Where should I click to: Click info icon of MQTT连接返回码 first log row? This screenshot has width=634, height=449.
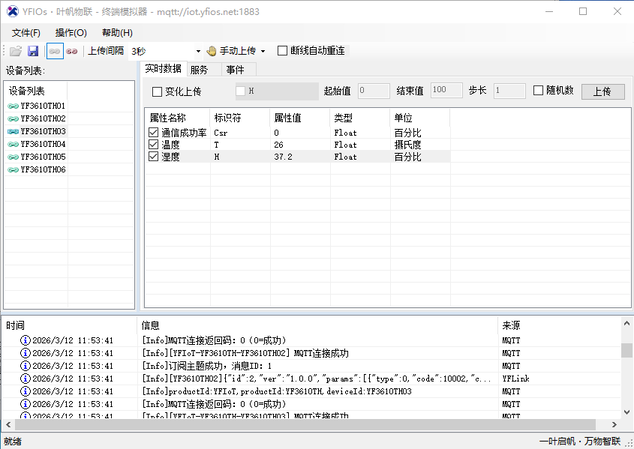[x=25, y=340]
